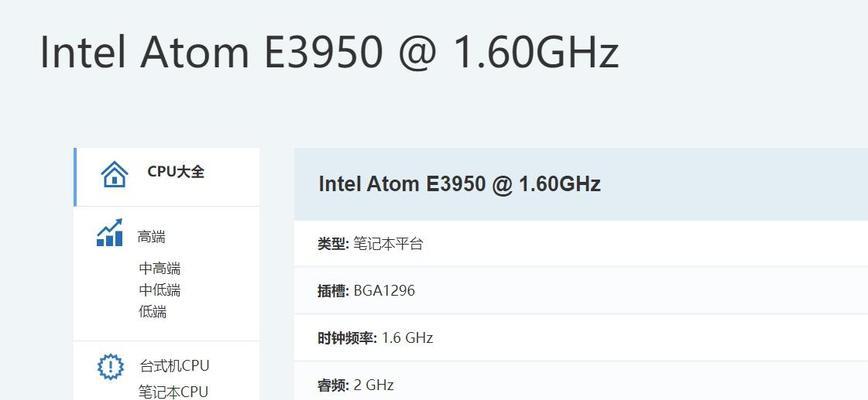Click the gear warning icon beside 台式机CPU

[111, 367]
